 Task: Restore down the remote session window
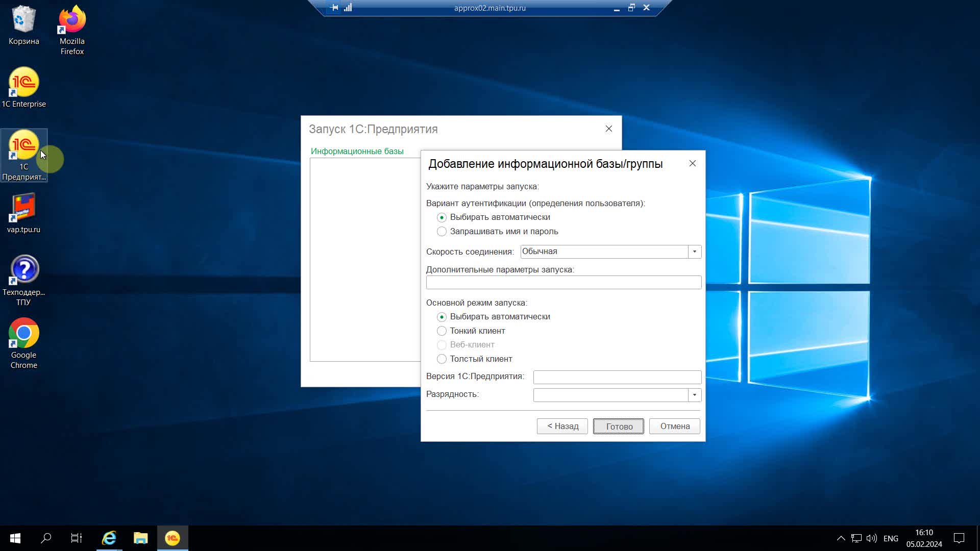[x=631, y=8]
